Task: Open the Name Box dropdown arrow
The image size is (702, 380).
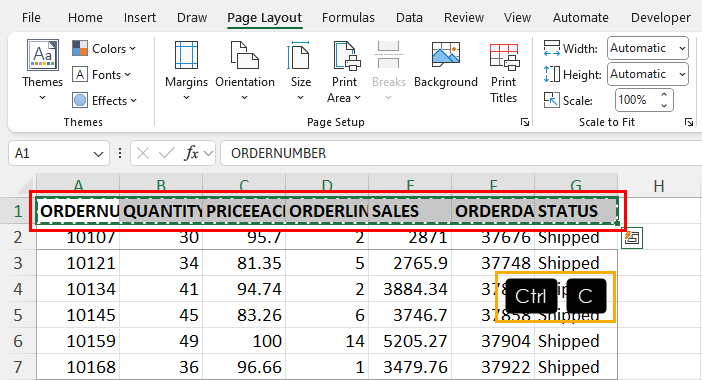Action: (x=98, y=154)
